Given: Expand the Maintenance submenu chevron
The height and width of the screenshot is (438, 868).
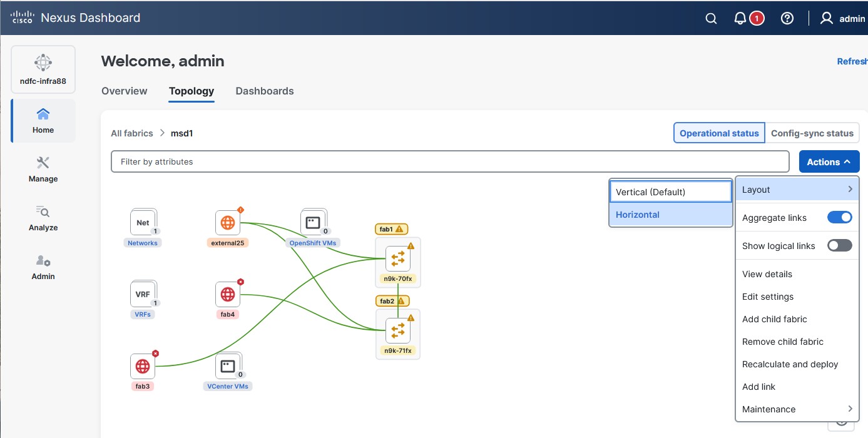Looking at the screenshot, I should tap(850, 409).
